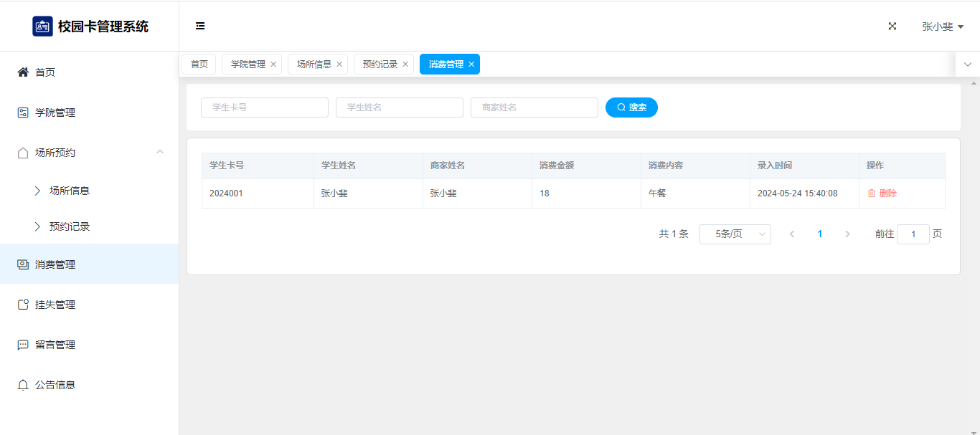Open the 张小斐 user dropdown menu
This screenshot has width=980, height=435.
coord(942,27)
